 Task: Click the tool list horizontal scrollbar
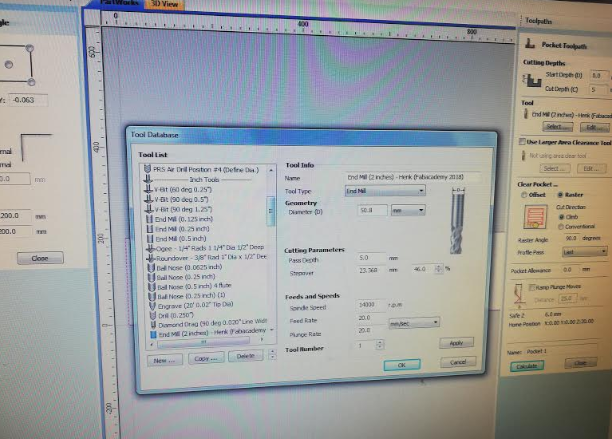pyautogui.click(x=203, y=342)
